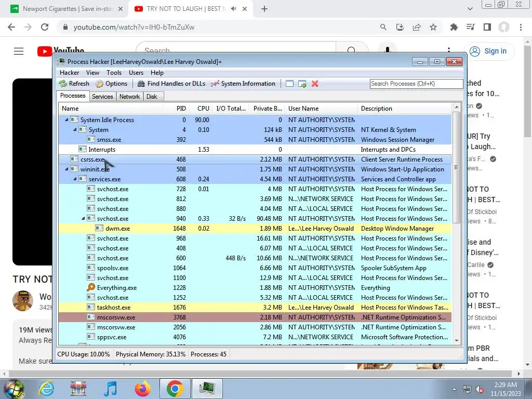The width and height of the screenshot is (532, 399).
Task: Sort processes by the PID column
Action: point(176,109)
